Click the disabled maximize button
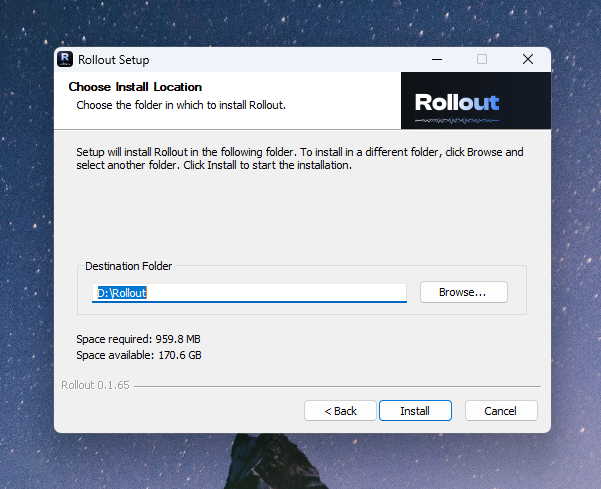The width and height of the screenshot is (601, 489). pos(482,59)
